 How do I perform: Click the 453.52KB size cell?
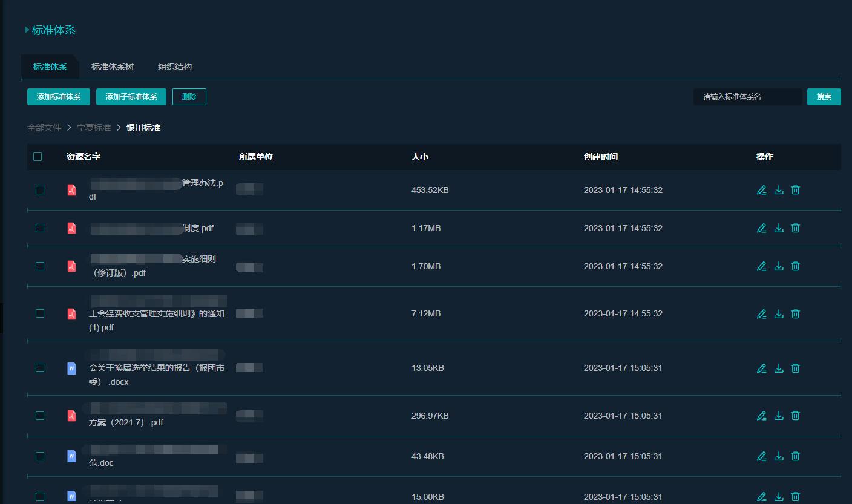click(x=430, y=190)
